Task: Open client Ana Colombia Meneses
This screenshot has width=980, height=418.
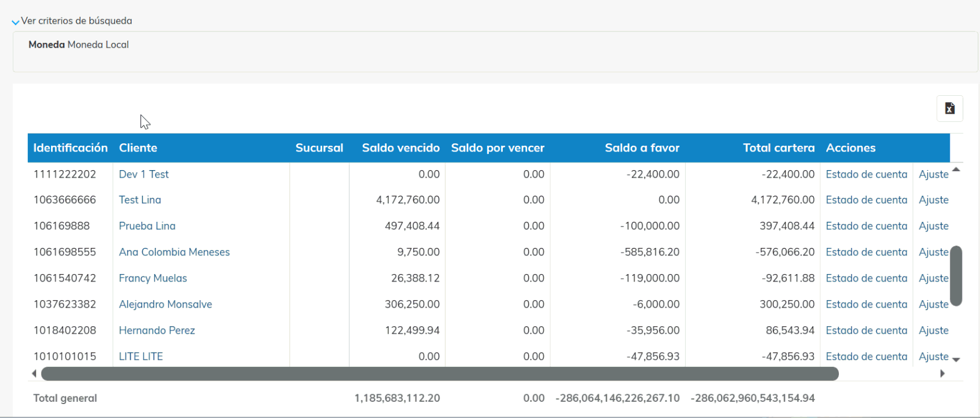Action: (x=174, y=252)
